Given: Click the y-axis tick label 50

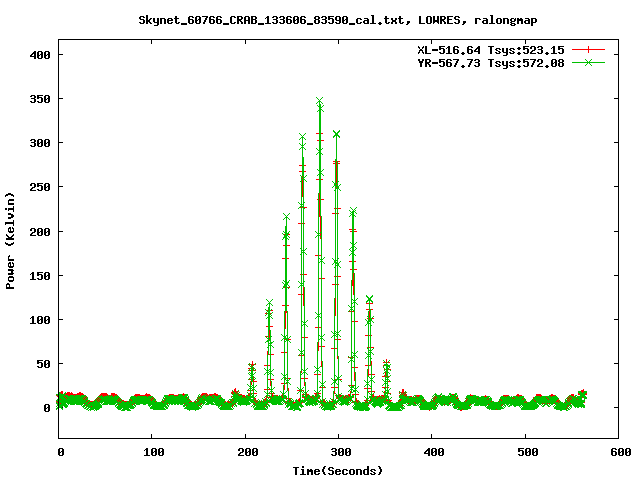Looking at the screenshot, I should 44,364.
